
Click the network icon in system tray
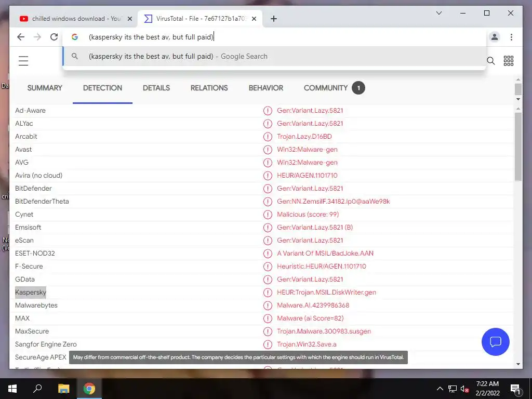click(x=453, y=389)
